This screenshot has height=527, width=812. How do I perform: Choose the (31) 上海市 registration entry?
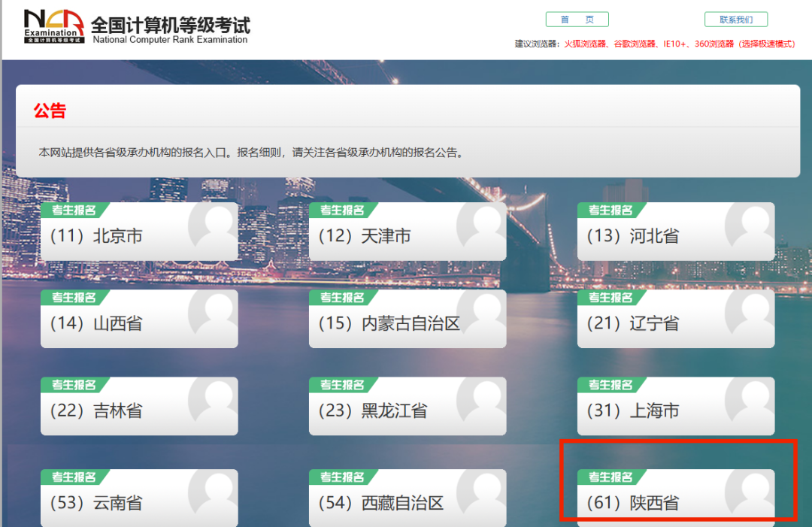[x=676, y=407]
